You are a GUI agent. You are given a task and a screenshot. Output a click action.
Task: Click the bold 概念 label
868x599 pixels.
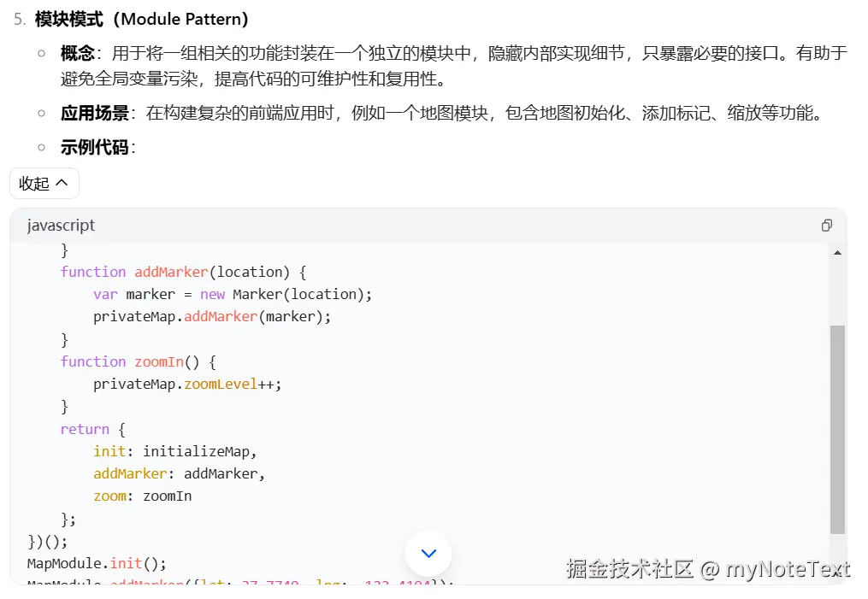point(77,53)
